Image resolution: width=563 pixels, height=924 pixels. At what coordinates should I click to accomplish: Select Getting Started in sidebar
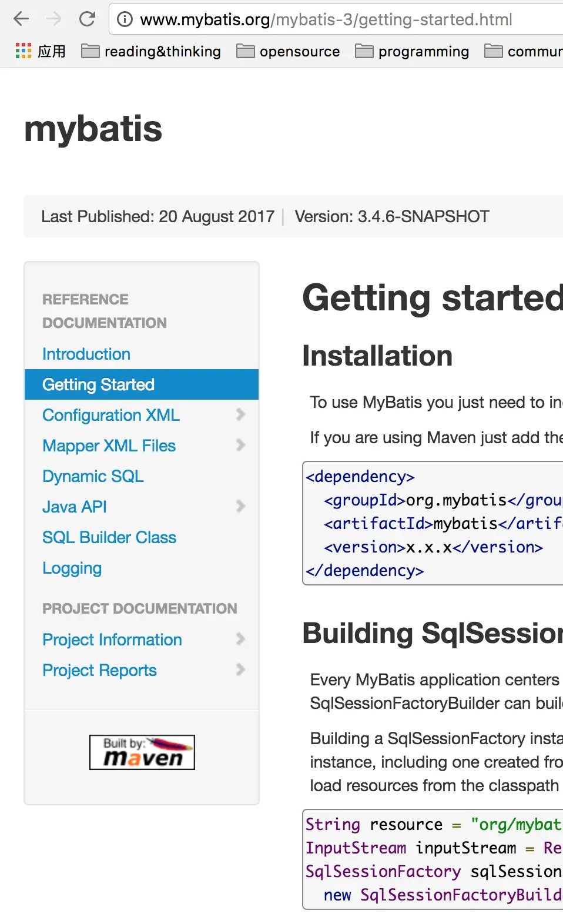[x=142, y=384]
